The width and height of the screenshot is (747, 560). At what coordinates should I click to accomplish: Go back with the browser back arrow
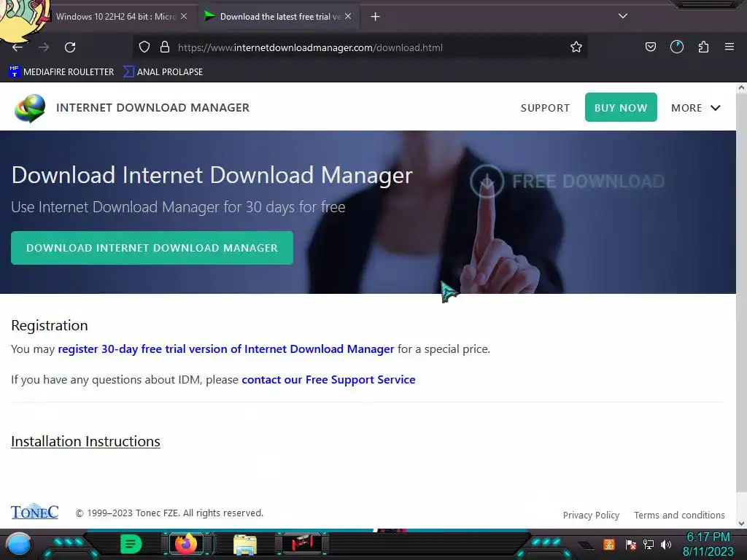click(18, 47)
